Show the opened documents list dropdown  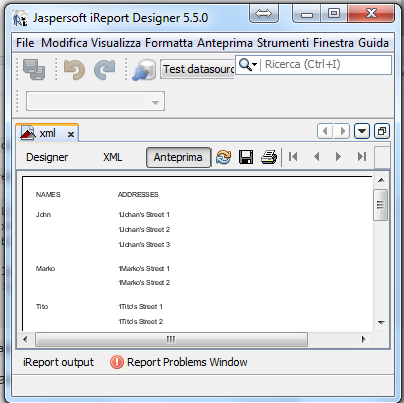(x=362, y=131)
